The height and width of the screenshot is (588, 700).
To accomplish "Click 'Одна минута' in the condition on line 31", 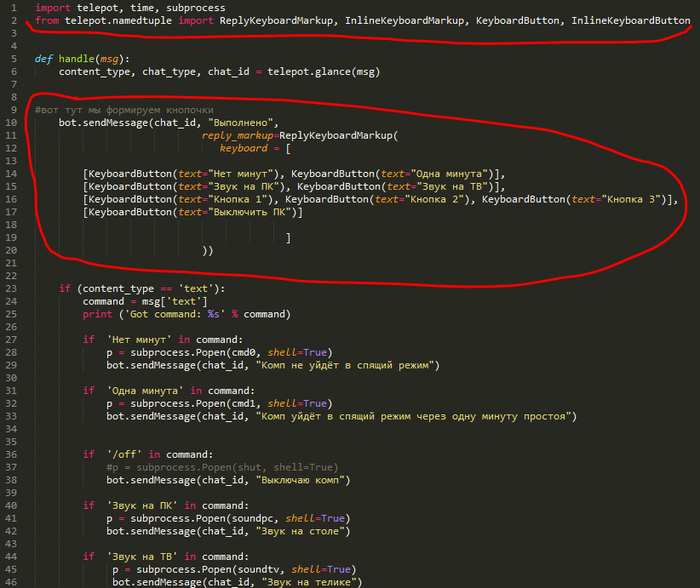I will coord(145,391).
